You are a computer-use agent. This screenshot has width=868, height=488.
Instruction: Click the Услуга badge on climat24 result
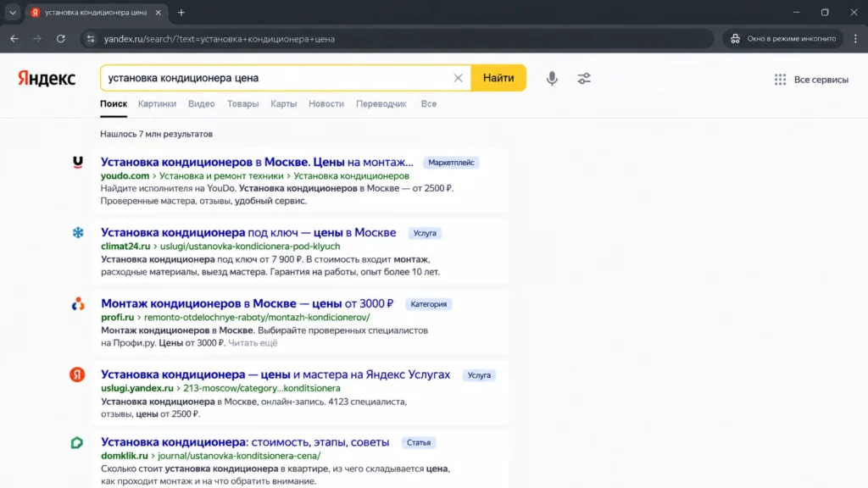pos(425,233)
